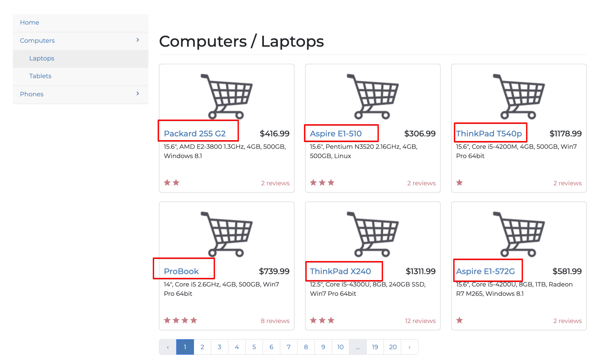Open the ThinkPad X240 product link
608x364 pixels.
coord(340,271)
